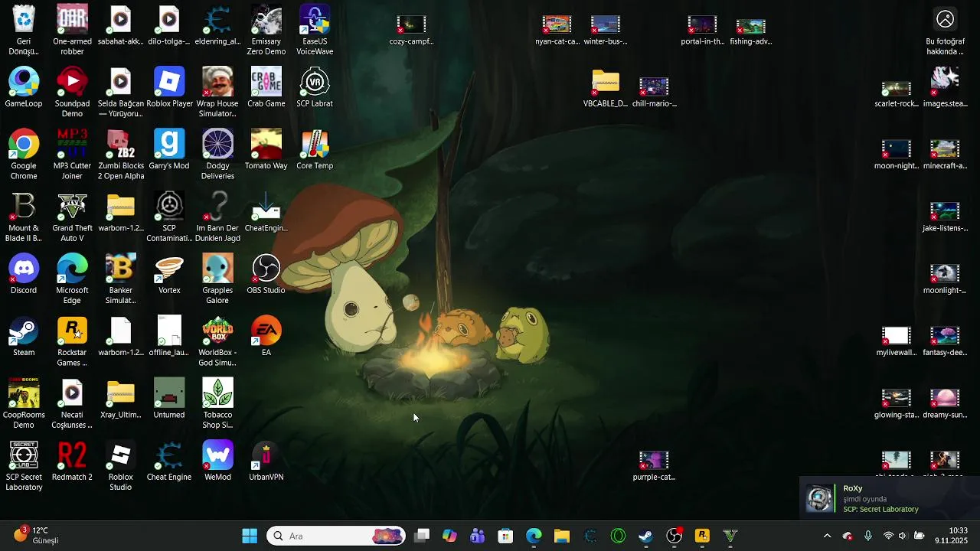Select the VBCABLE_D... folder
Screen dimensions: 980x551
click(606, 87)
